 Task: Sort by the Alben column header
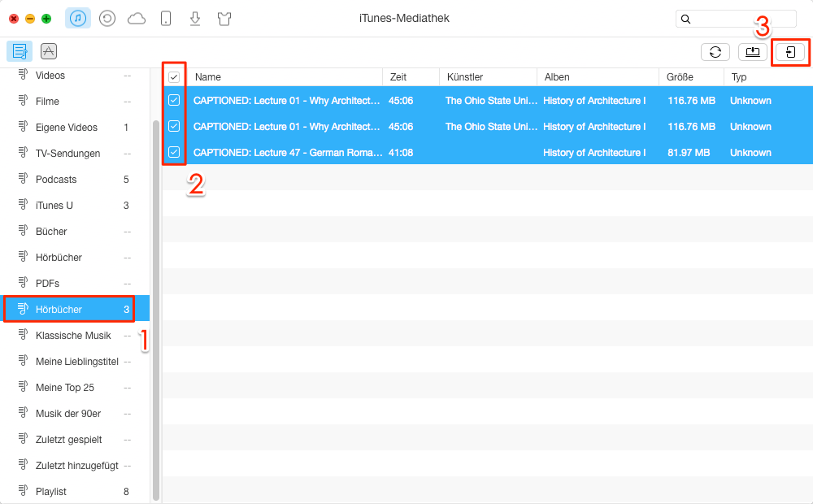pos(598,76)
